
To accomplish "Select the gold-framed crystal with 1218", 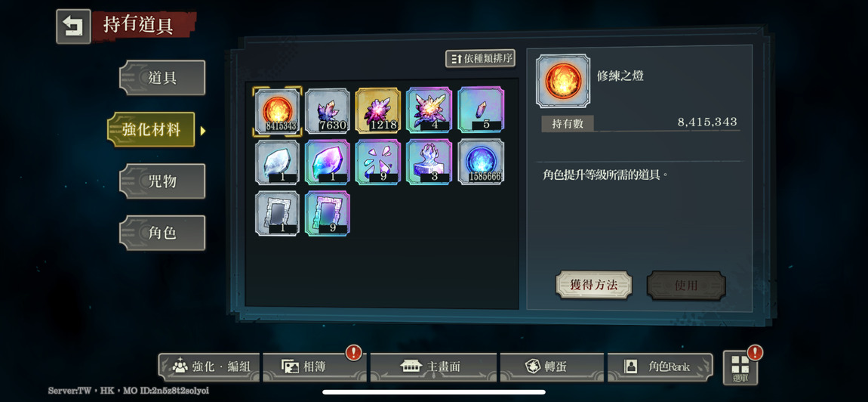I will 378,111.
